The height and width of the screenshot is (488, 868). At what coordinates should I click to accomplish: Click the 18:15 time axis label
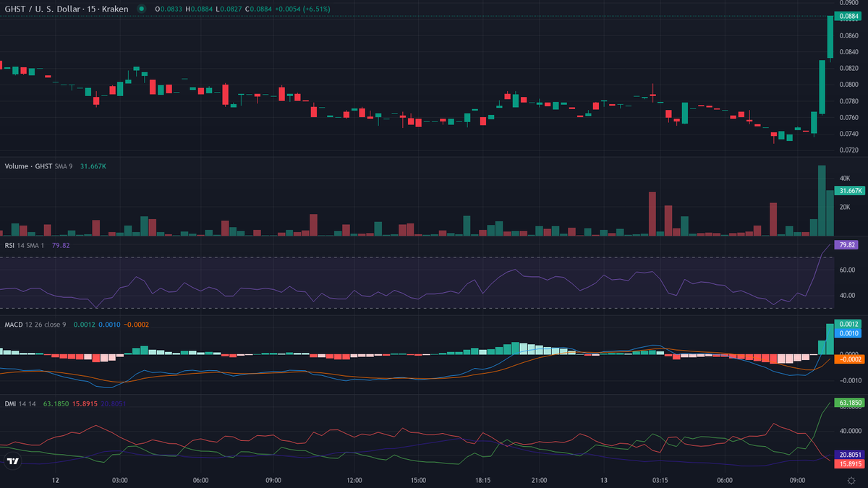(x=483, y=480)
